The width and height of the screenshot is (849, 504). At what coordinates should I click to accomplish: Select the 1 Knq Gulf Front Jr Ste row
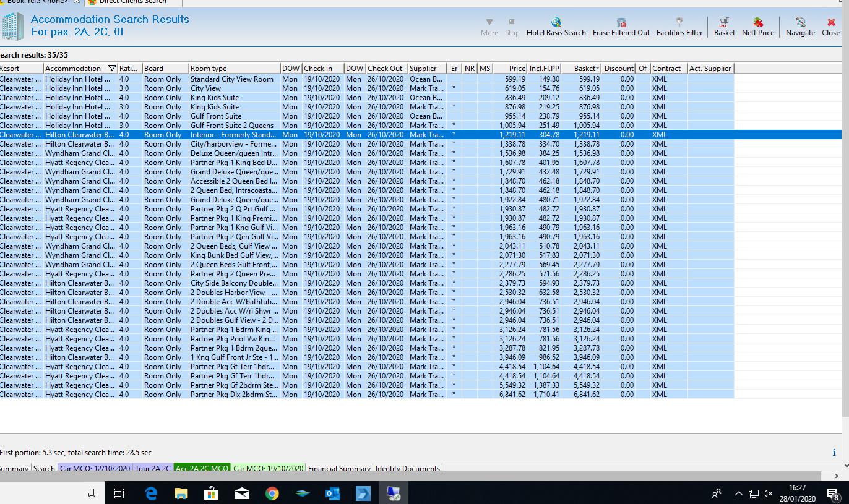coord(367,357)
